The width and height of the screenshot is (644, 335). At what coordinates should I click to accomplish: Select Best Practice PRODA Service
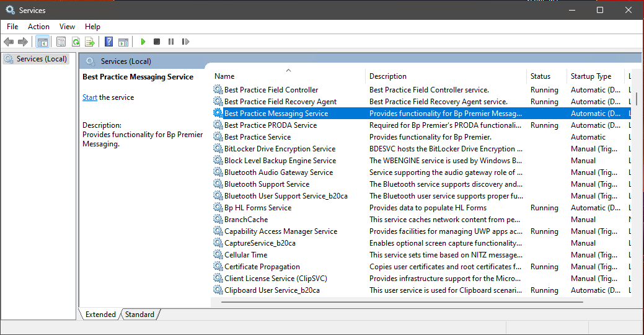421,125
